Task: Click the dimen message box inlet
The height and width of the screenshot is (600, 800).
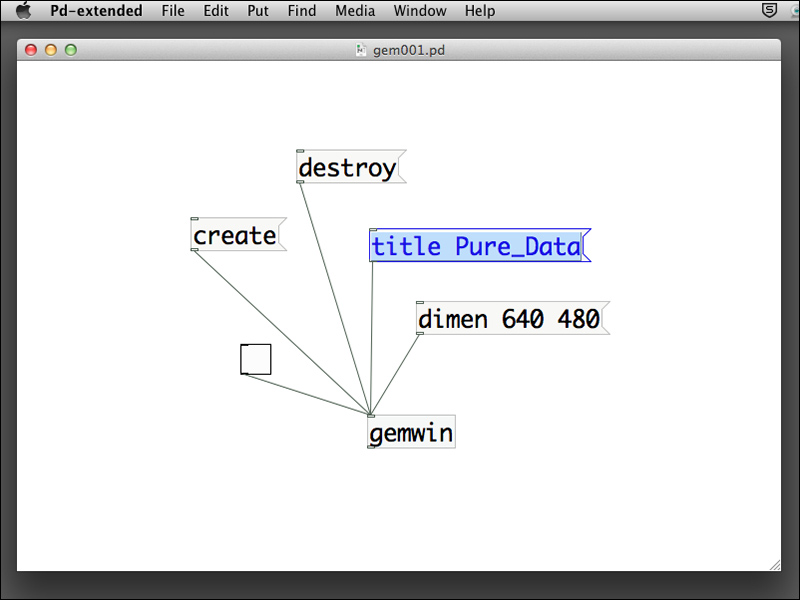Action: [x=420, y=303]
